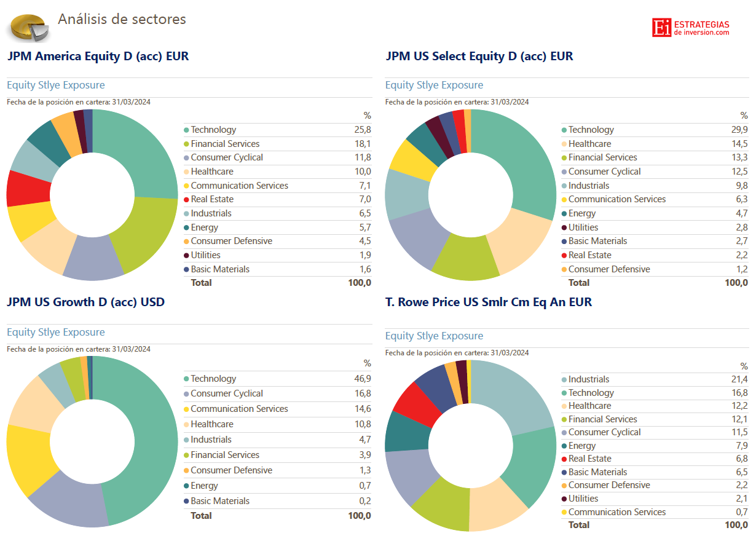The image size is (756, 533).
Task: Select Equity Stlye Exposure label under T. Rowe Price
Action: coord(434,336)
